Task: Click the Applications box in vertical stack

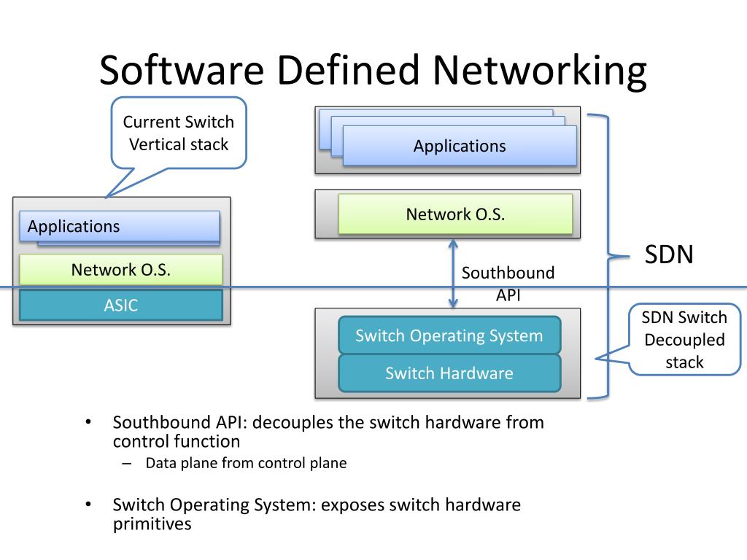Action: (120, 226)
